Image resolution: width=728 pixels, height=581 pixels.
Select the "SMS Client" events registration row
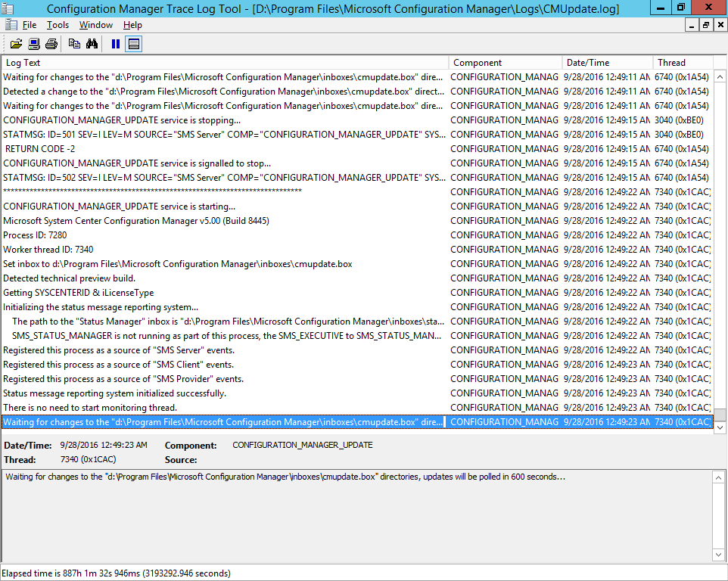357,365
